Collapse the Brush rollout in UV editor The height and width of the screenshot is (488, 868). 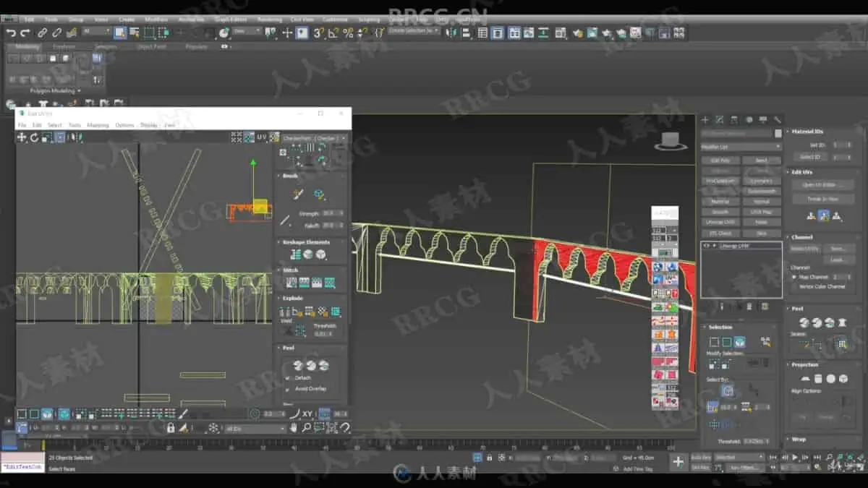pyautogui.click(x=289, y=176)
